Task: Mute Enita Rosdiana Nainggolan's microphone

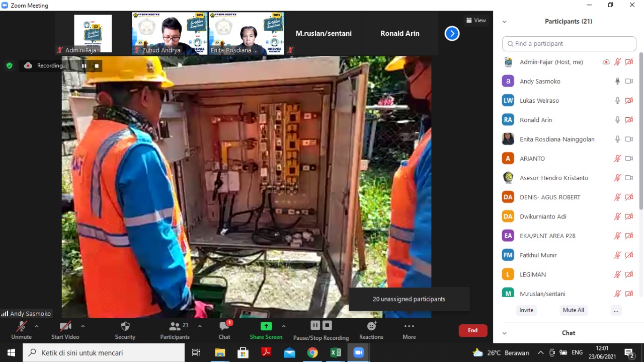Action: (x=617, y=139)
